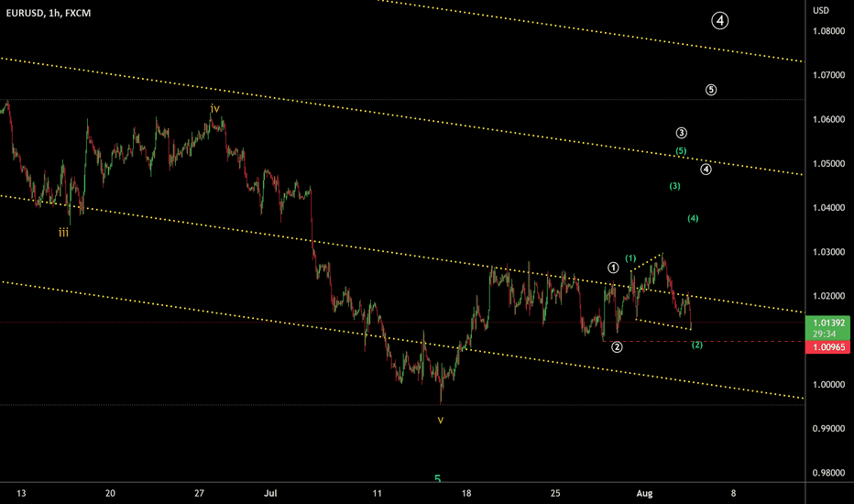Select the Aug month marker on time axis
854x504 pixels.
(x=644, y=494)
